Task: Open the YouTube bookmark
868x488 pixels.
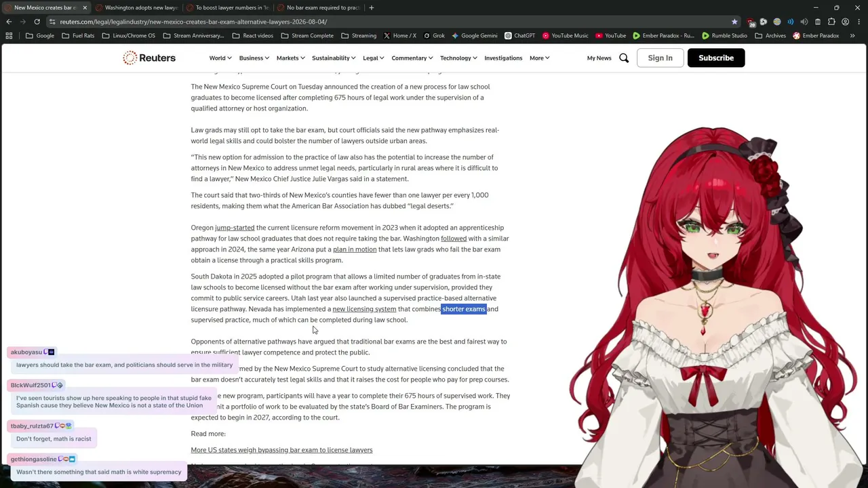Action: click(610, 36)
